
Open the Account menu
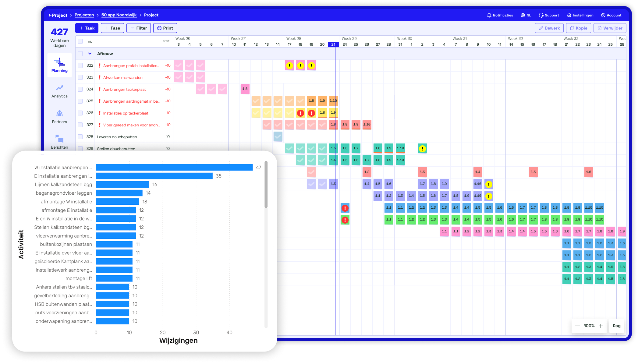pyautogui.click(x=611, y=15)
